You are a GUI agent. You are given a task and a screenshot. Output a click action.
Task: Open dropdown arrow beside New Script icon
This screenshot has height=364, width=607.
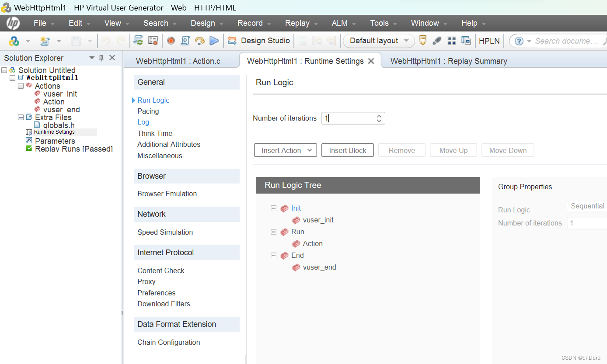tap(59, 41)
